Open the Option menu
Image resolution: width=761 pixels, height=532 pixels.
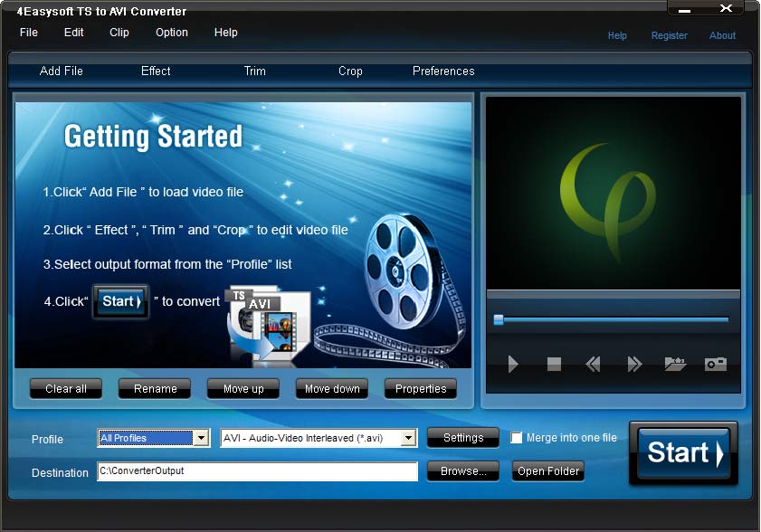tap(171, 32)
